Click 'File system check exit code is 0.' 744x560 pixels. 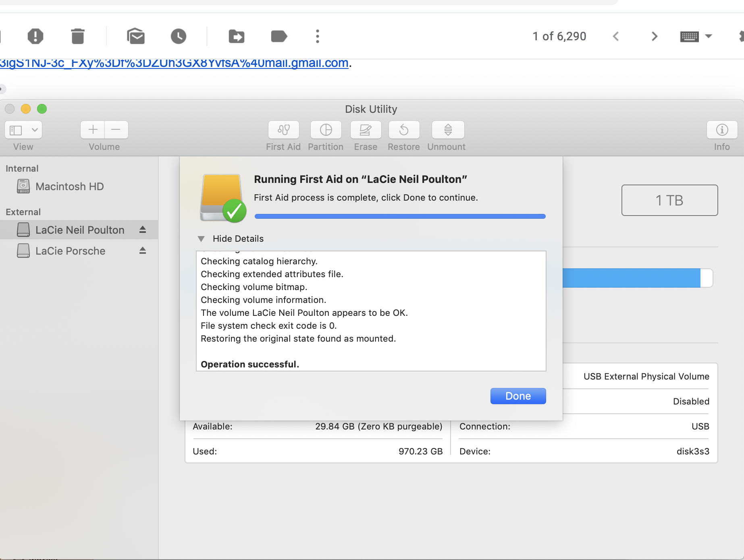[269, 326]
